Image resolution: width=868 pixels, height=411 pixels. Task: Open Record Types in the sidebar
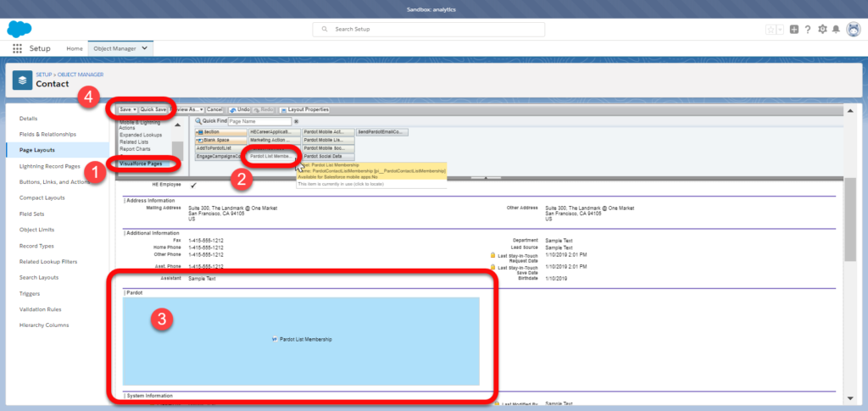point(36,246)
